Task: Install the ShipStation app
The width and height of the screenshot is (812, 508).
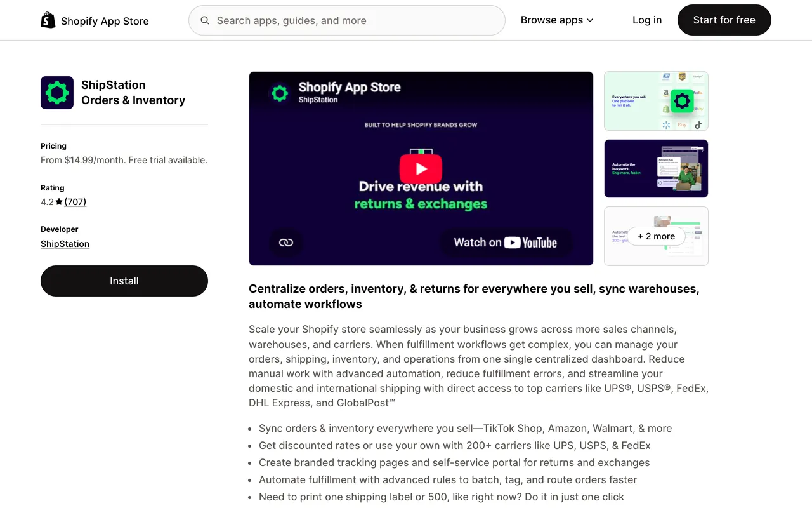Action: click(x=124, y=281)
